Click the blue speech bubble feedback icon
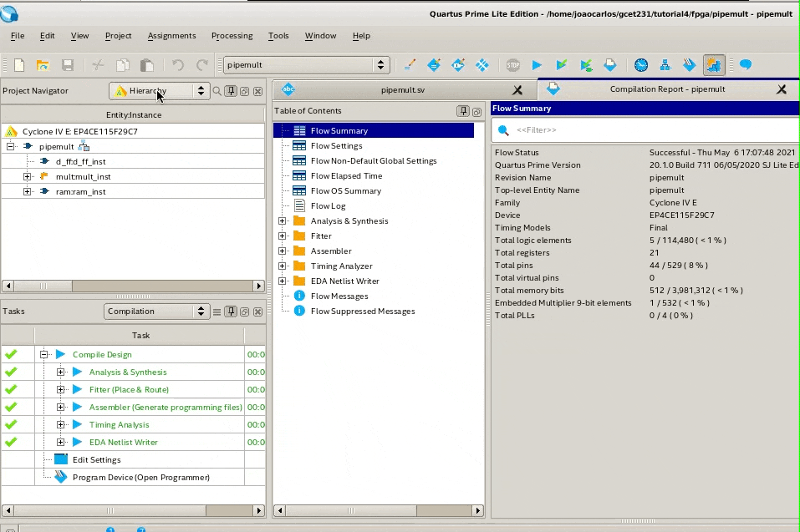The height and width of the screenshot is (532, 800). tap(746, 65)
